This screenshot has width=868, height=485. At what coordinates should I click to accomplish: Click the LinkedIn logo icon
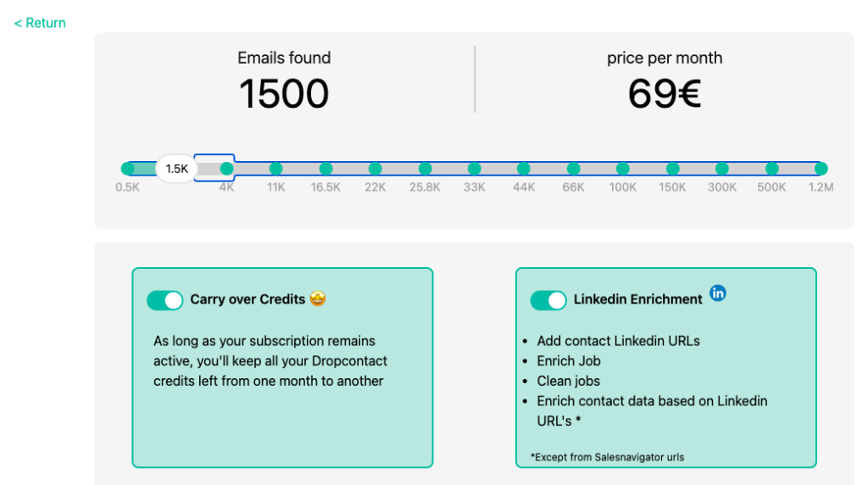point(718,293)
